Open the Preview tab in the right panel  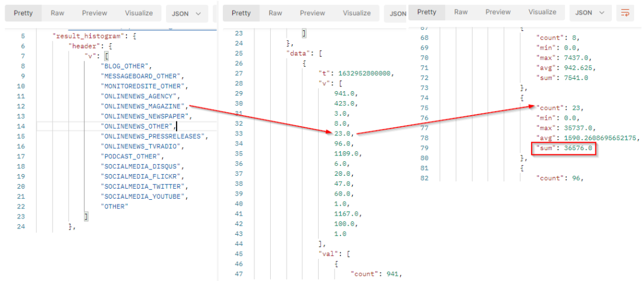click(498, 12)
